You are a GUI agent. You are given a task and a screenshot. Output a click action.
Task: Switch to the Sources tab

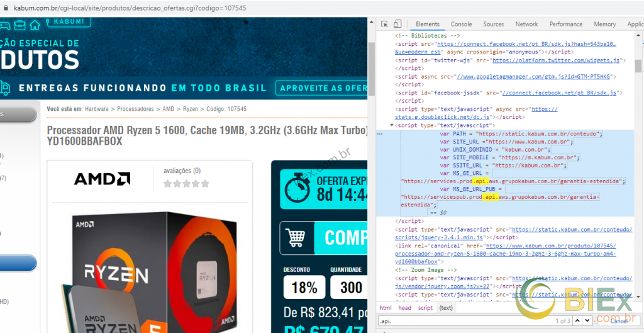point(493,25)
